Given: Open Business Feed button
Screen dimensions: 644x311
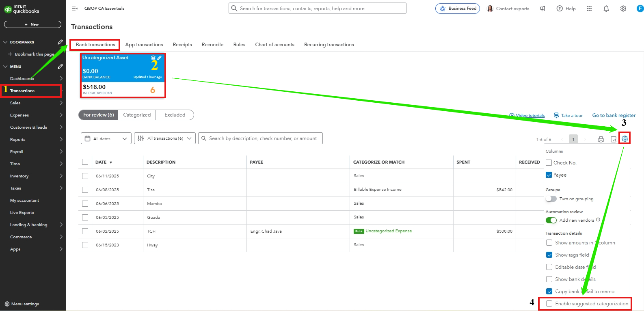Looking at the screenshot, I should (458, 9).
